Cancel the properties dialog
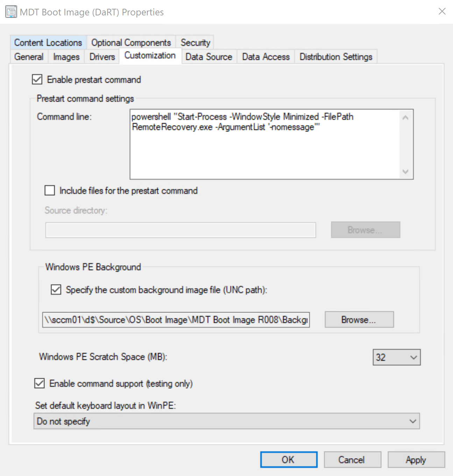This screenshot has height=476, width=453. (x=352, y=460)
